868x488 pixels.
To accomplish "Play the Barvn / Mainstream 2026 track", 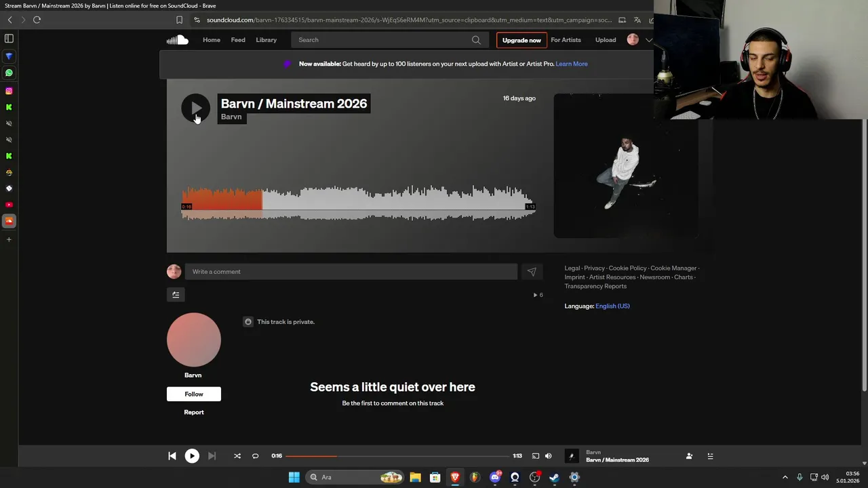I will [195, 108].
